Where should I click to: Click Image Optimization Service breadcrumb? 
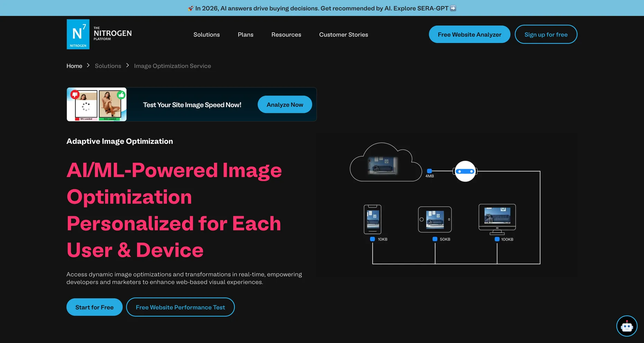[x=172, y=66]
